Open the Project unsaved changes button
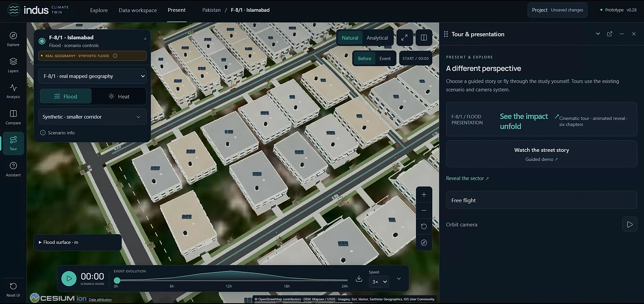 pyautogui.click(x=557, y=10)
